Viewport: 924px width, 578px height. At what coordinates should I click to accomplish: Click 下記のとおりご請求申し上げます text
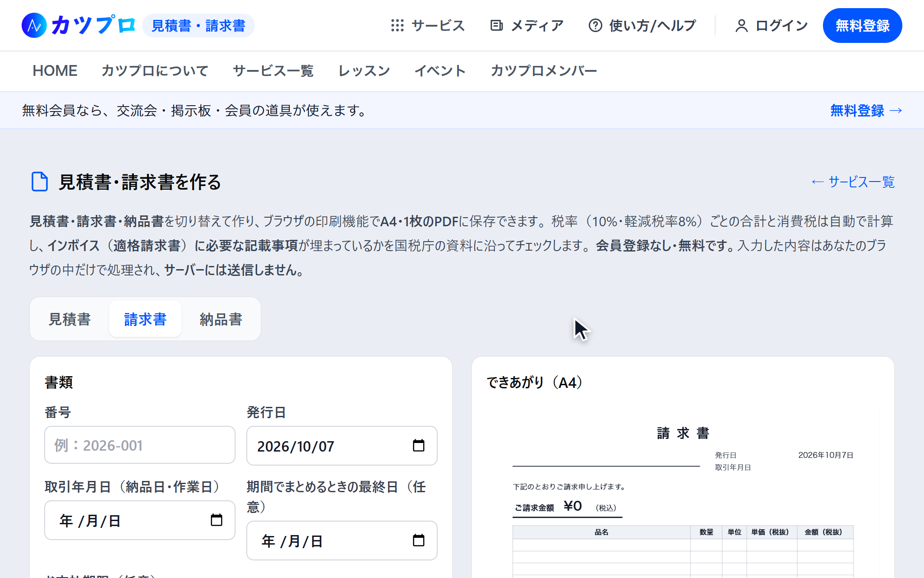(569, 487)
